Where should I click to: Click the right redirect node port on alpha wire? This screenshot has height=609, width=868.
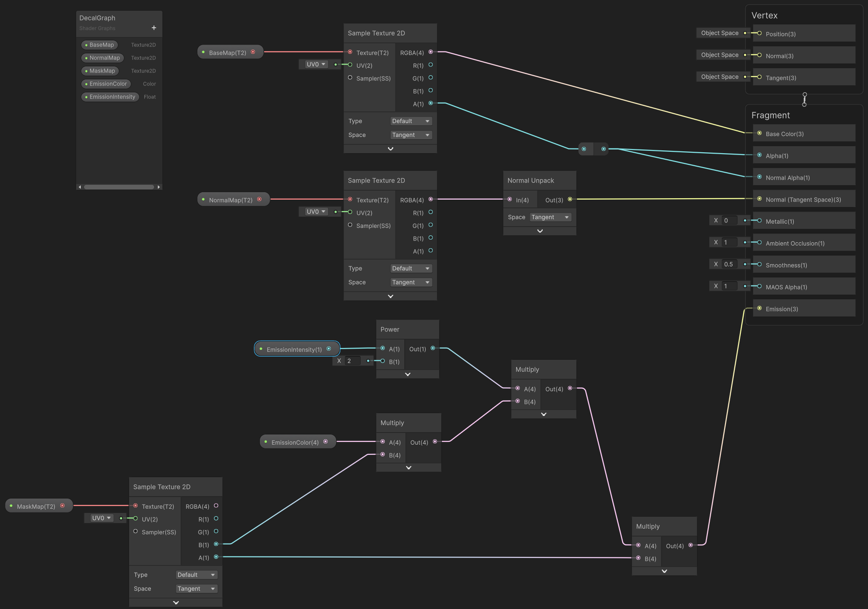coord(603,149)
